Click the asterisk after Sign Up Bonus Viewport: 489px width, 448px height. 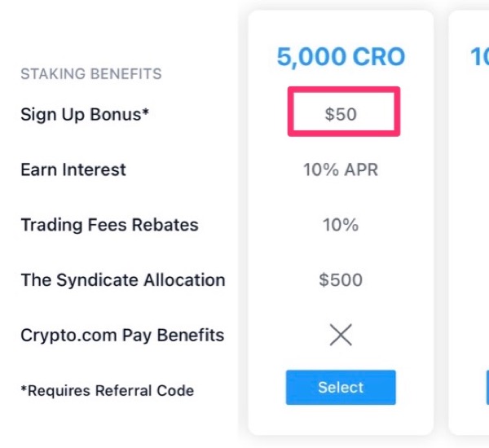[x=146, y=112]
